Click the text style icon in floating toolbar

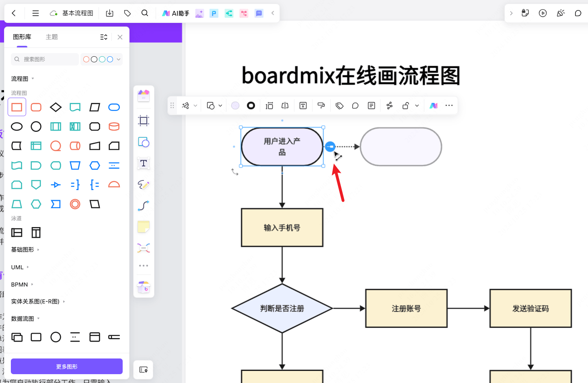[303, 106]
